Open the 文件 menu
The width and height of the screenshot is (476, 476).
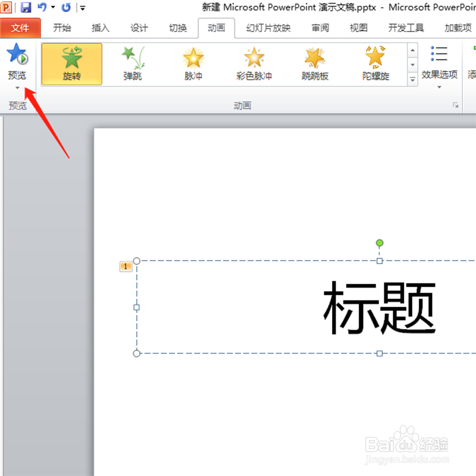pyautogui.click(x=20, y=28)
